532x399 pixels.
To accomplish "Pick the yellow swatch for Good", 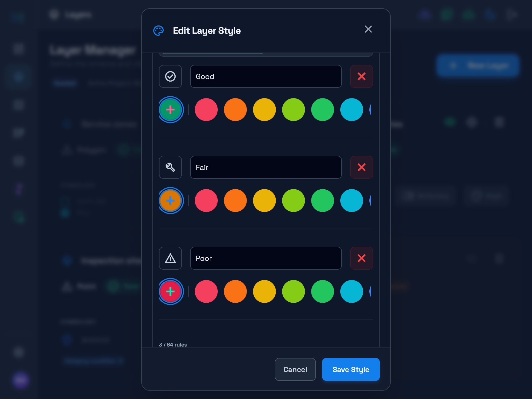I will click(264, 110).
